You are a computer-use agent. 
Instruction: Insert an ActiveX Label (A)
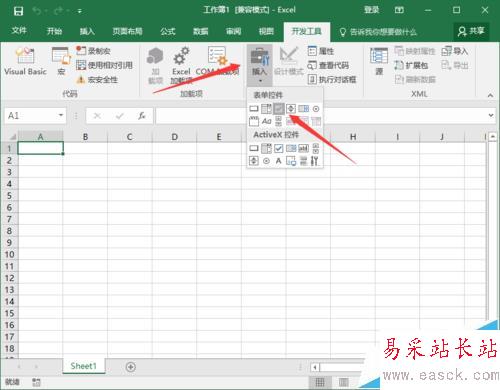(279, 161)
